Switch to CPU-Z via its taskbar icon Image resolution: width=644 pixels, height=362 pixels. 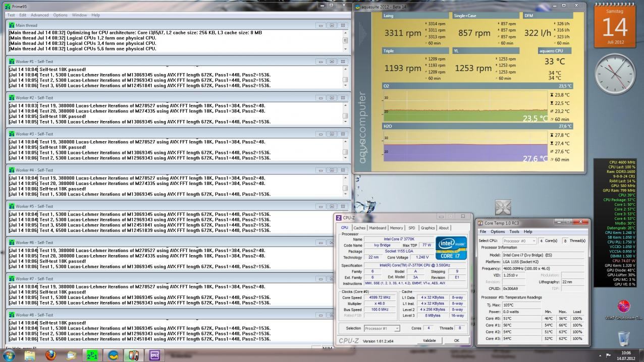(154, 355)
